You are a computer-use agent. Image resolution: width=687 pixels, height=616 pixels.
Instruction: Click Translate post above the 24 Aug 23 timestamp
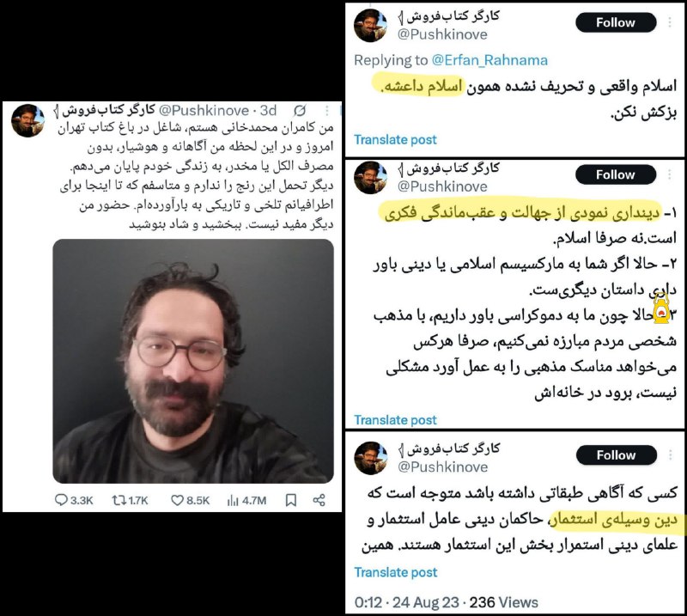[396, 572]
